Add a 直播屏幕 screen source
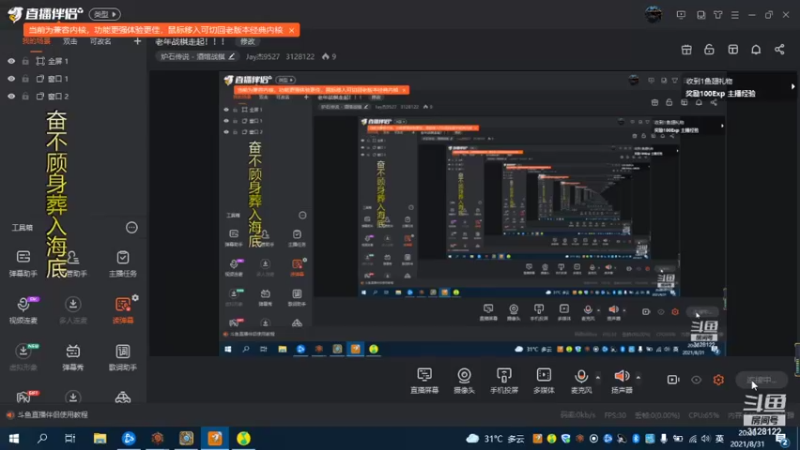800x450 pixels. 424,381
